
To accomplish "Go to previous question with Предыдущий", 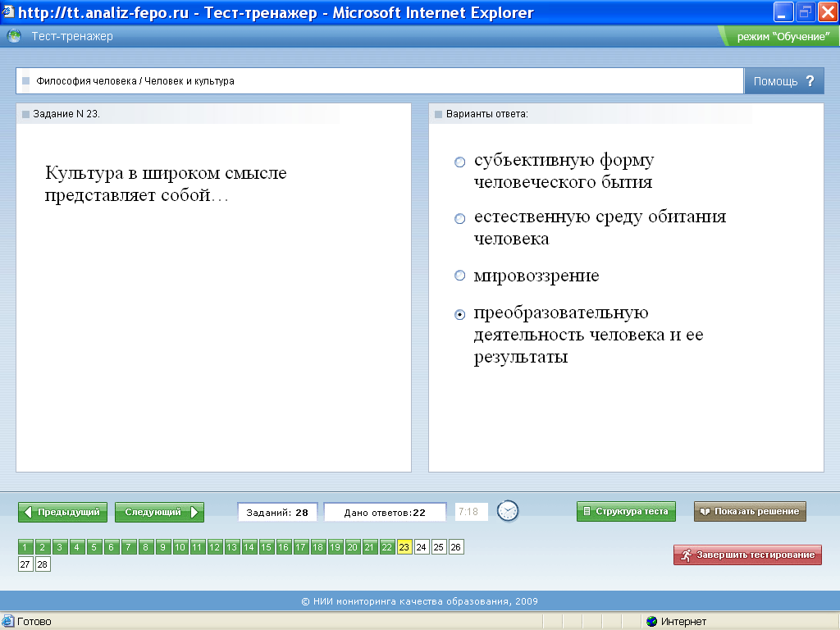I will coord(62,512).
